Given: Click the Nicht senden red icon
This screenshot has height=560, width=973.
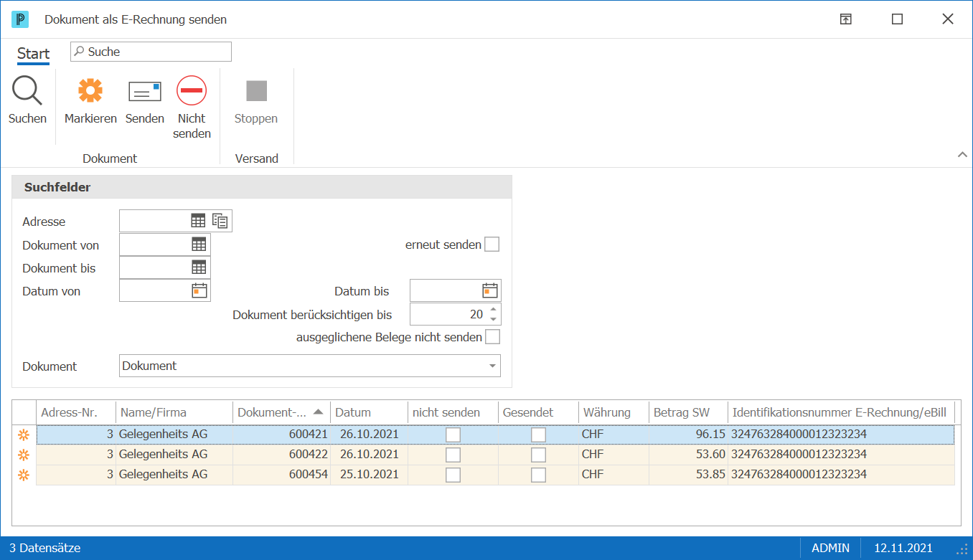Looking at the screenshot, I should [x=192, y=91].
